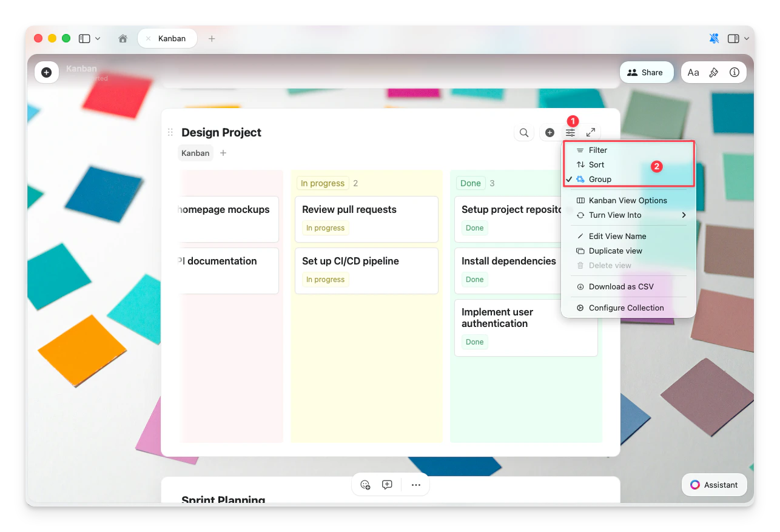Open the Assistant
This screenshot has width=780, height=532.
714,485
